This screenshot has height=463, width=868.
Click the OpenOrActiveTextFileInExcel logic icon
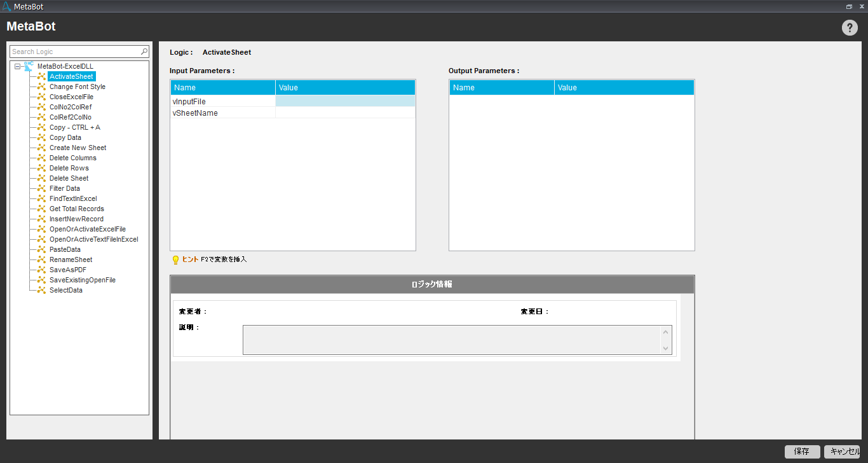(41, 239)
